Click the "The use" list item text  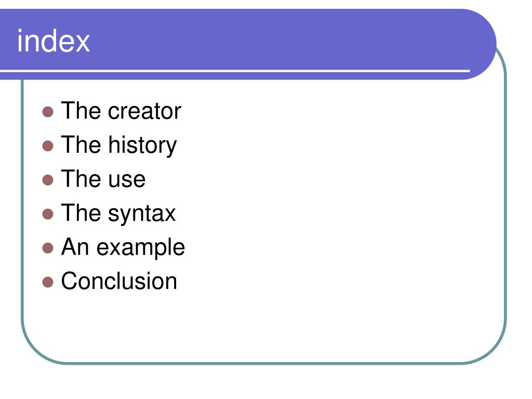[x=103, y=179]
